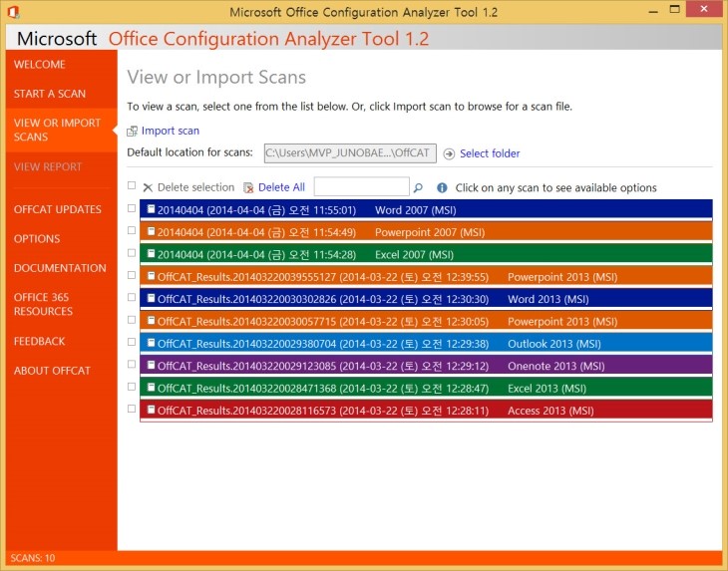Screen dimensions: 728x571
Task: Open the Powerpoint 2013 scan from 12:30:05
Action: [426, 322]
